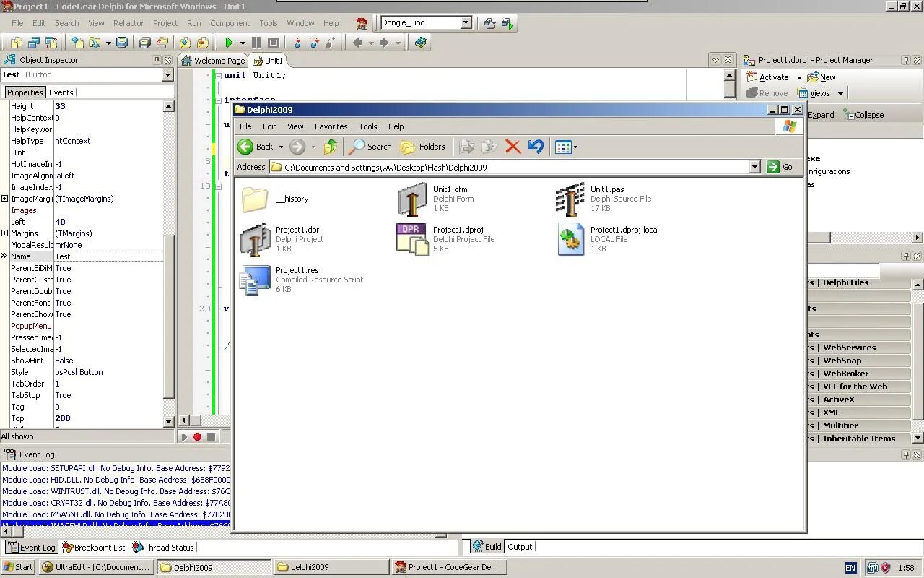The width and height of the screenshot is (924, 578).
Task: Switch to the Welcome Page tab
Action: point(218,61)
